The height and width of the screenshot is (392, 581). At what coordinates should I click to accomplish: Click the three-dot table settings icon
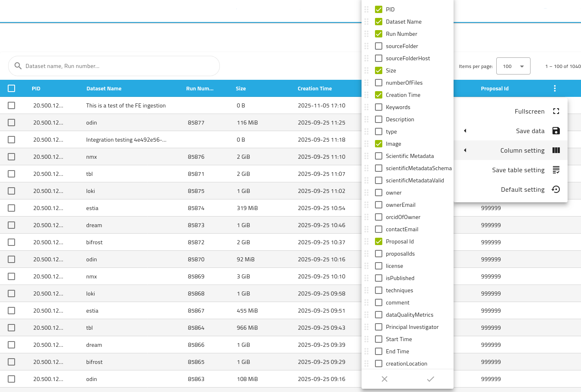point(555,88)
